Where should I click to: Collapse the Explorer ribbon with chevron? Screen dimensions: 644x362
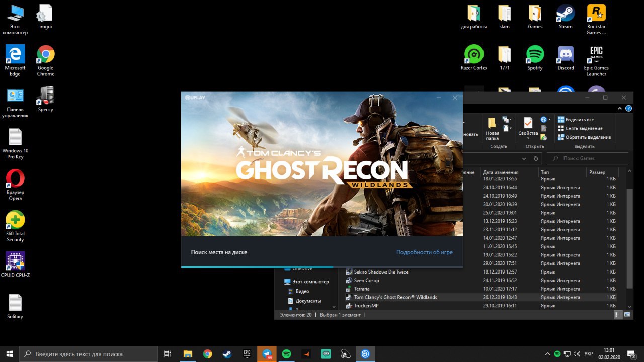tap(619, 108)
